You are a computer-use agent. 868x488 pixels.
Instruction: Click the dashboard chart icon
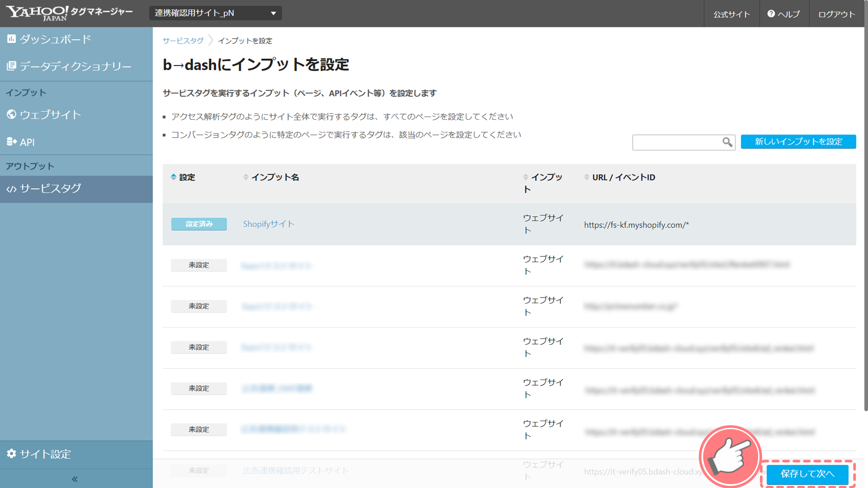pyautogui.click(x=11, y=39)
